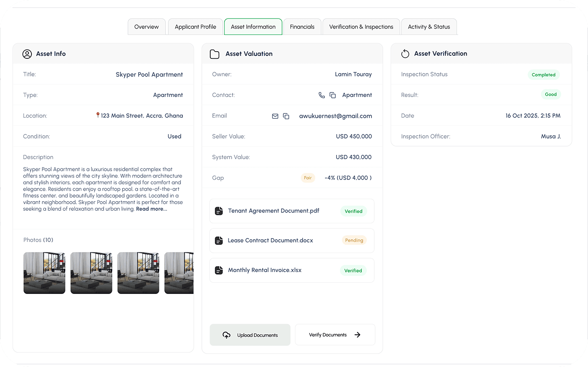Click the seller value USD 450,000

(x=354, y=136)
